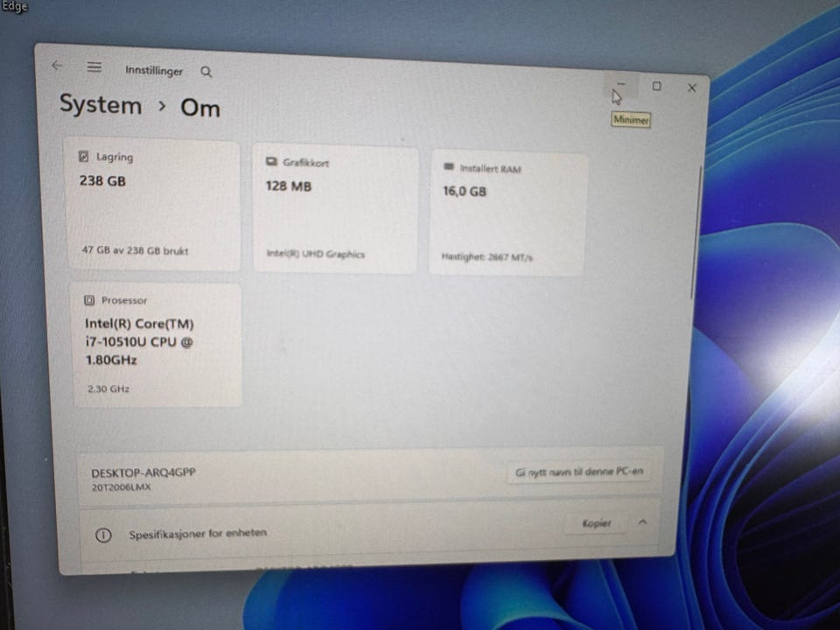Click the 2.30 GHz processor speed text
This screenshot has width=840, height=630.
pyautogui.click(x=108, y=388)
